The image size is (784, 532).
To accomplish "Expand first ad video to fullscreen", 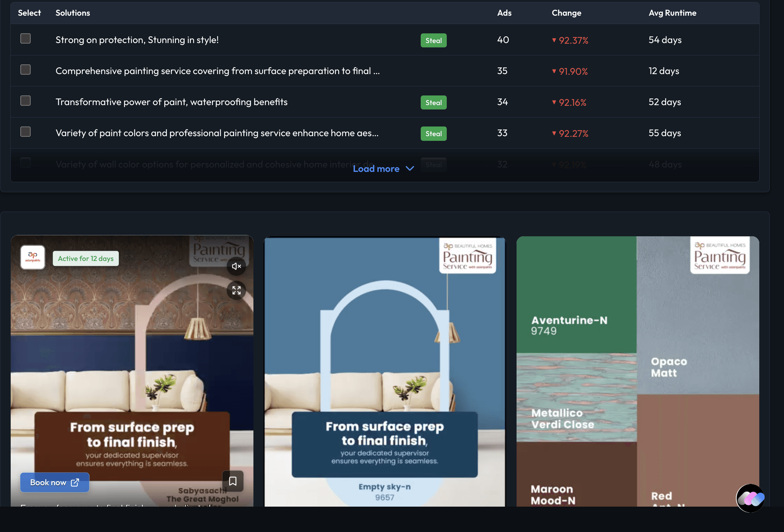I will point(236,290).
